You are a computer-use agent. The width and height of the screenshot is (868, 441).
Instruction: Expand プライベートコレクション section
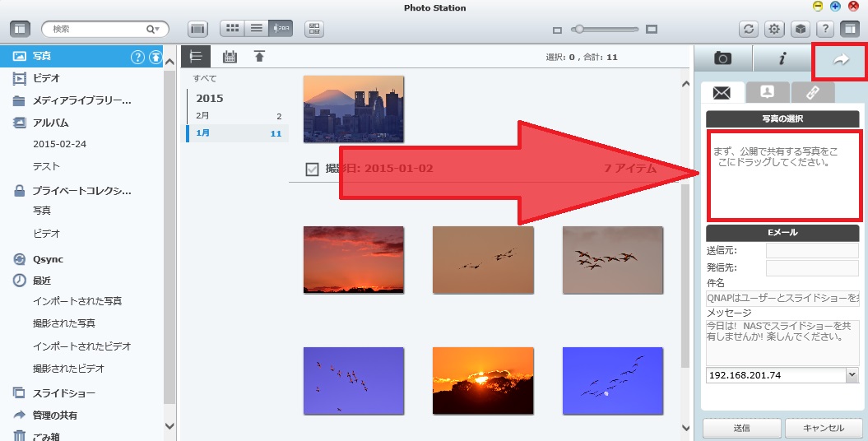tap(81, 191)
